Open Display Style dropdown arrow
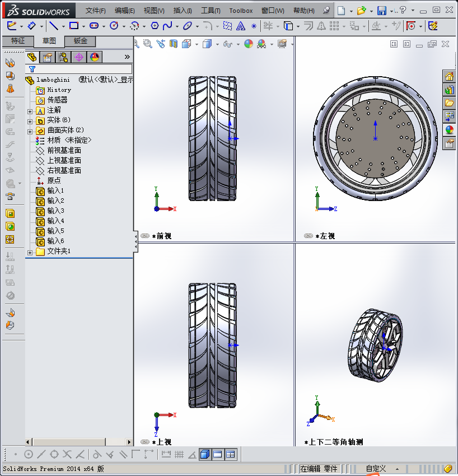458x476 pixels. tap(217, 45)
